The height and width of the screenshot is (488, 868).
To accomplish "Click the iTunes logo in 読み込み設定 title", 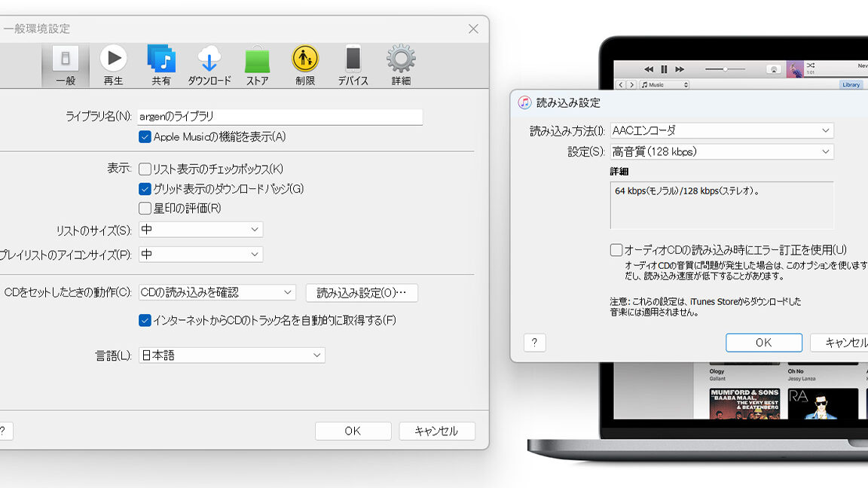I will coord(524,102).
